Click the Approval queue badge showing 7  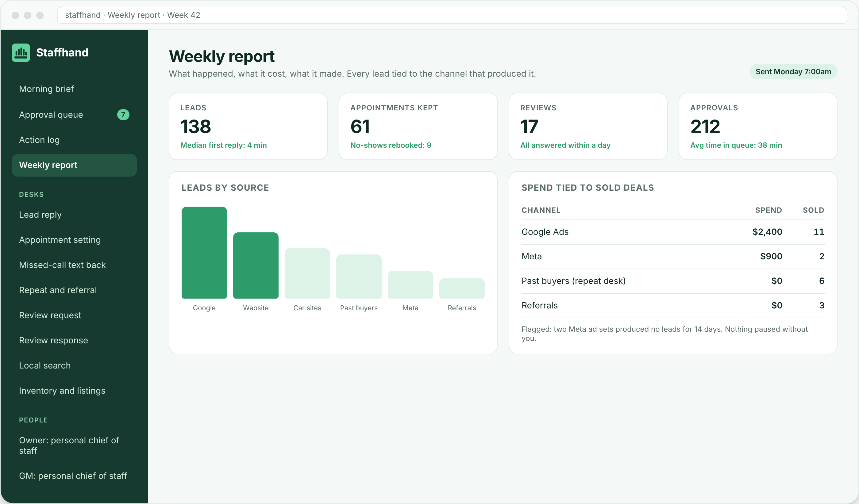click(123, 115)
